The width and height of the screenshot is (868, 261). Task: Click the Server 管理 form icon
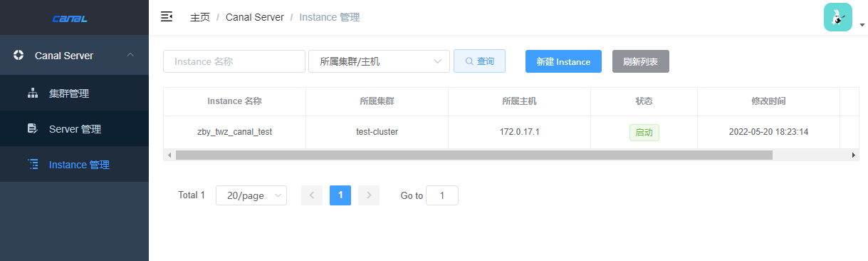[32, 129]
